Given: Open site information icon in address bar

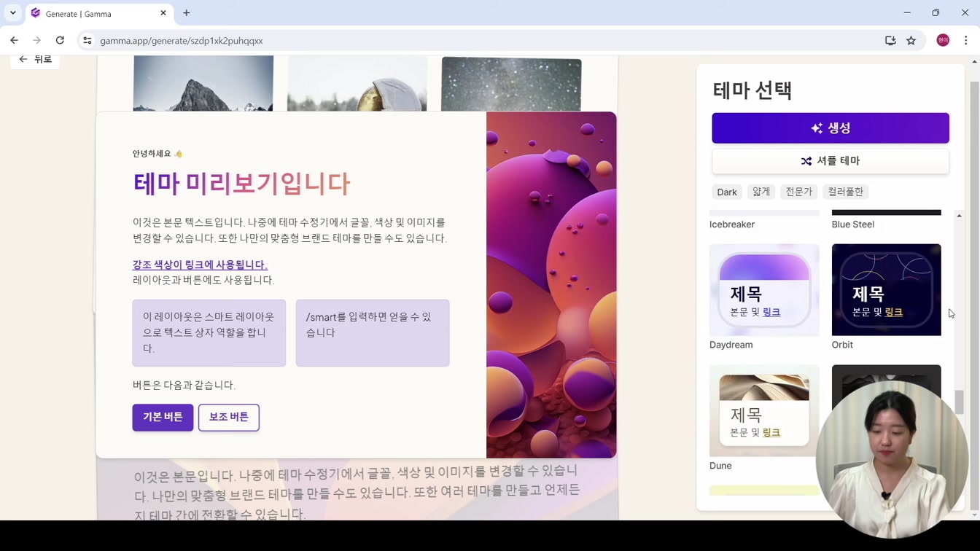Looking at the screenshot, I should coord(87,41).
